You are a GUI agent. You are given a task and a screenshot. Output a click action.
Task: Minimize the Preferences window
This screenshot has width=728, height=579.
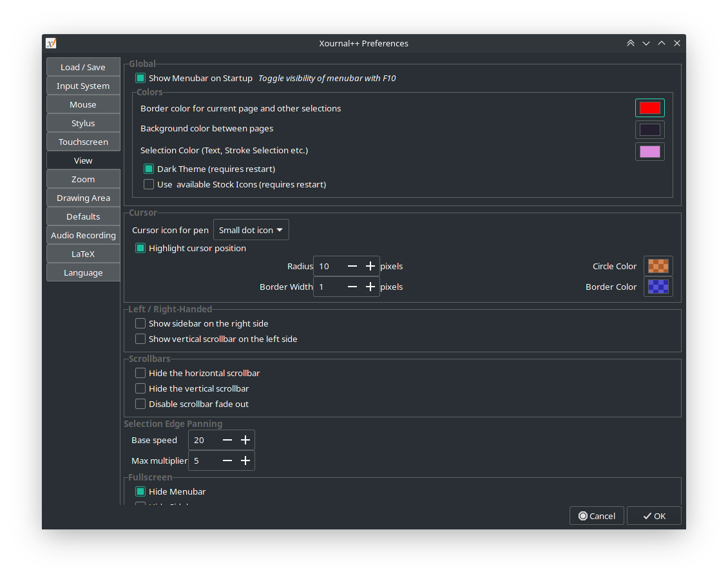(646, 43)
